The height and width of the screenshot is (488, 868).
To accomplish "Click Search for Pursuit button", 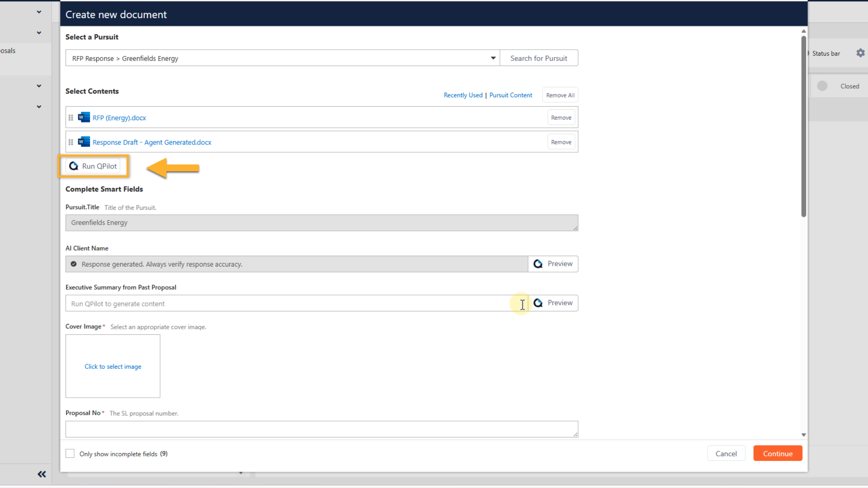I will pyautogui.click(x=538, y=58).
